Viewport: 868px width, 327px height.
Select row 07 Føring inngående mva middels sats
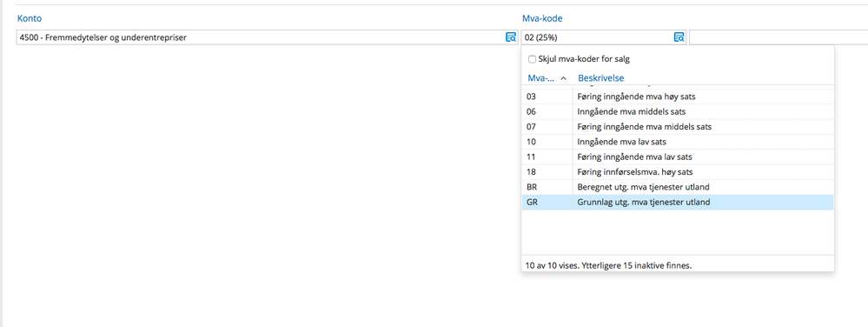[678, 127]
